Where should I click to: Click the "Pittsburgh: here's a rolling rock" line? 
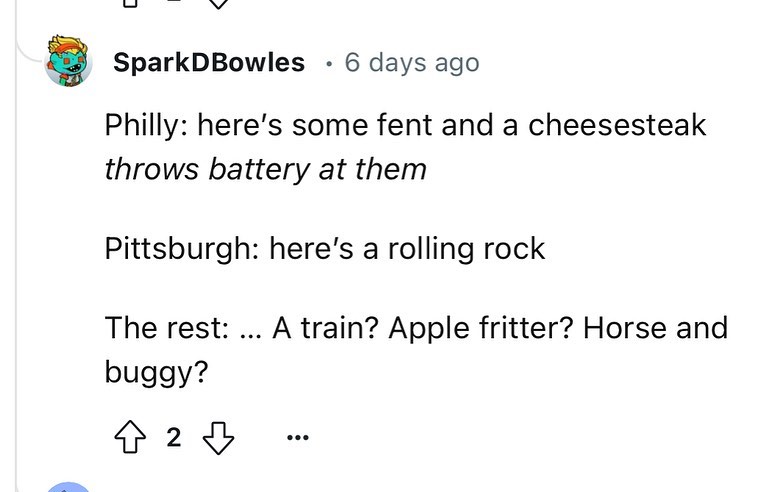[325, 248]
